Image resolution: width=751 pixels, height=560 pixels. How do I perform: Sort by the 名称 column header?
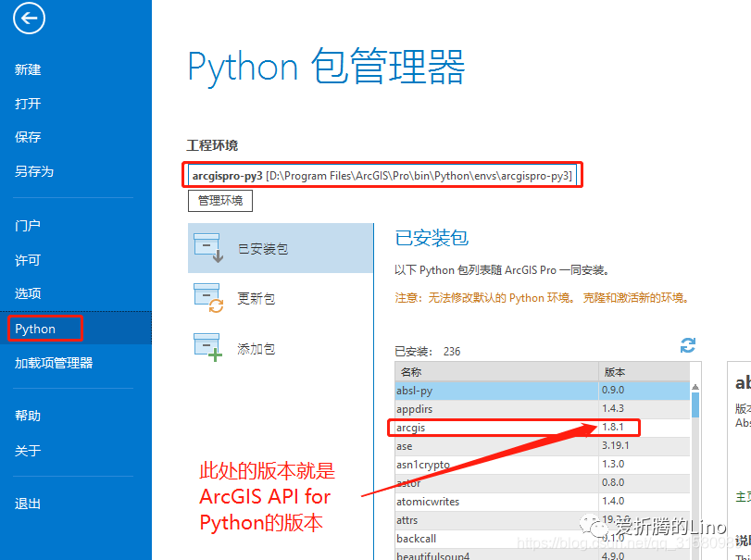tap(496, 372)
